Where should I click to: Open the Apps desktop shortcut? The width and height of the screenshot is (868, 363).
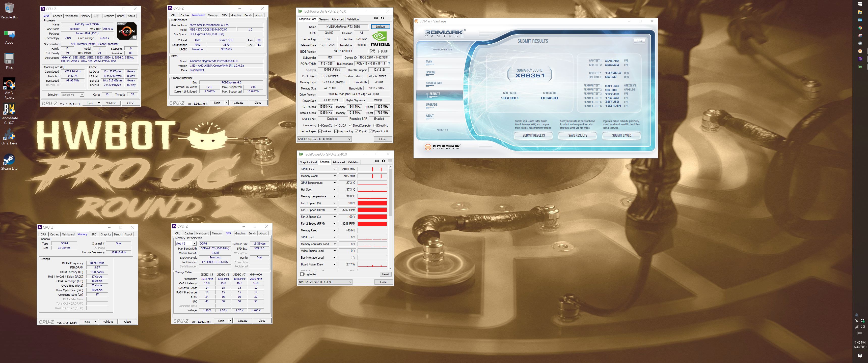pyautogui.click(x=9, y=37)
